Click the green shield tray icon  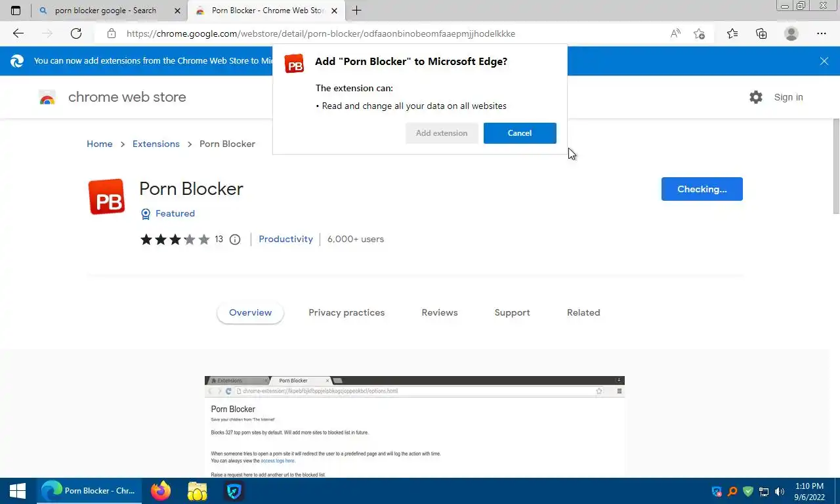[748, 492]
